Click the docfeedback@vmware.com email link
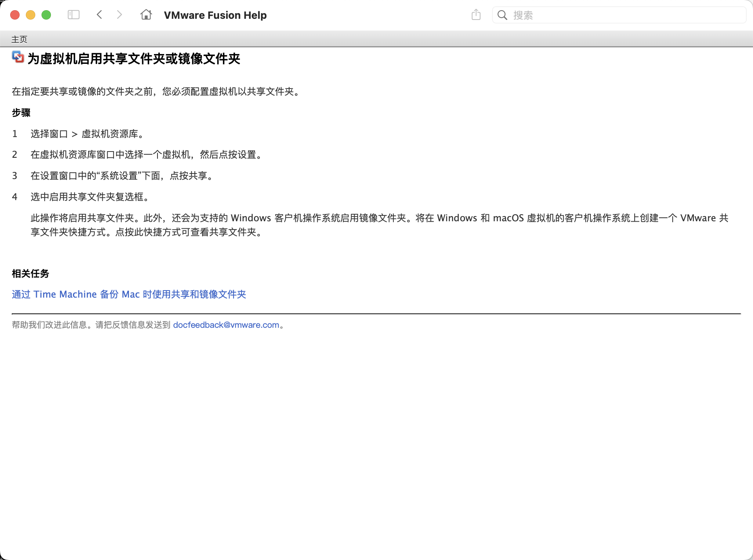The width and height of the screenshot is (753, 560). (226, 325)
